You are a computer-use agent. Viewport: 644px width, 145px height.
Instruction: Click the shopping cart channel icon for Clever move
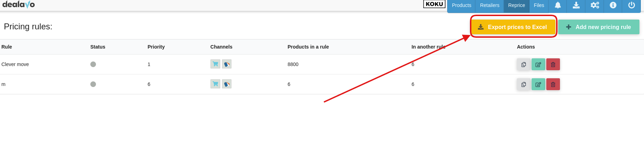tap(215, 64)
